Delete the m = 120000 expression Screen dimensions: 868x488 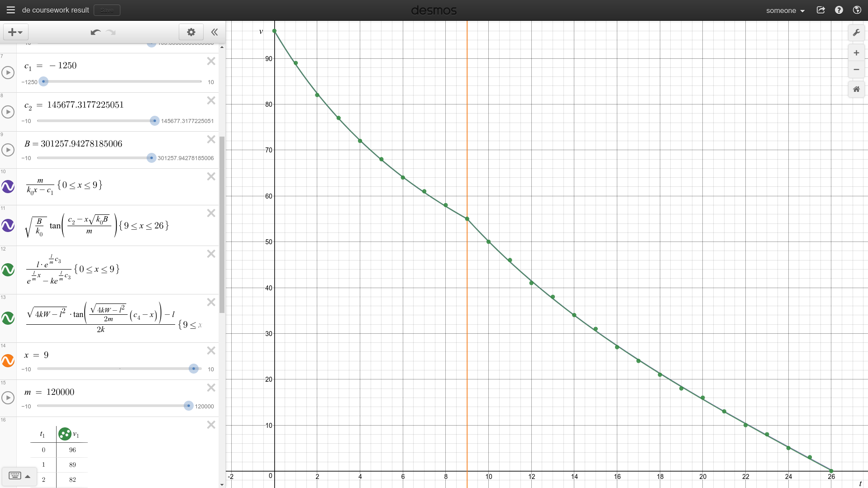(x=211, y=388)
